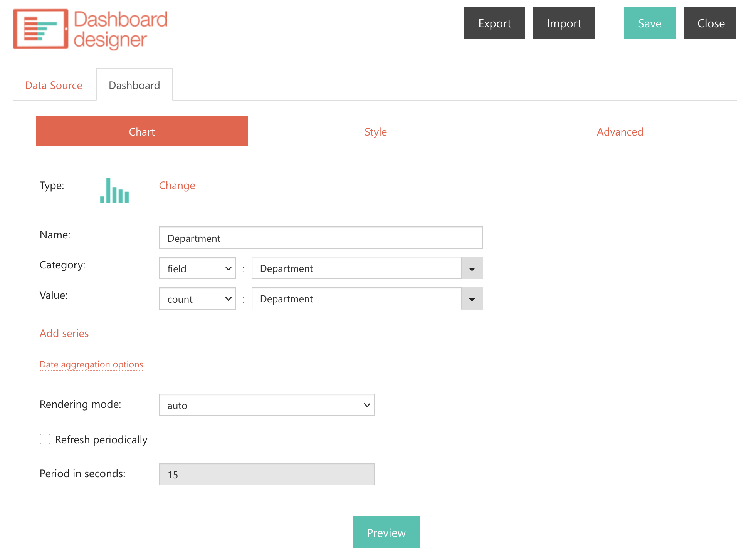Go to the Advanced section

(620, 132)
